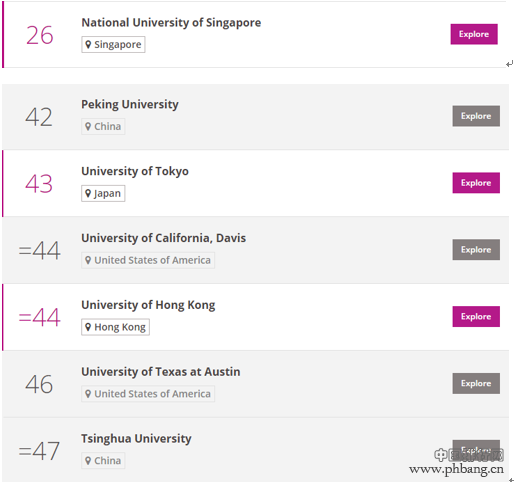Click the location pin icon beside Hong Kong

click(88, 327)
